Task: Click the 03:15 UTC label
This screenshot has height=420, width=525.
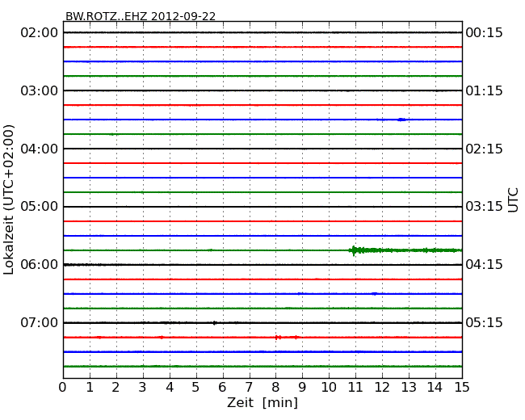Action: [484, 206]
